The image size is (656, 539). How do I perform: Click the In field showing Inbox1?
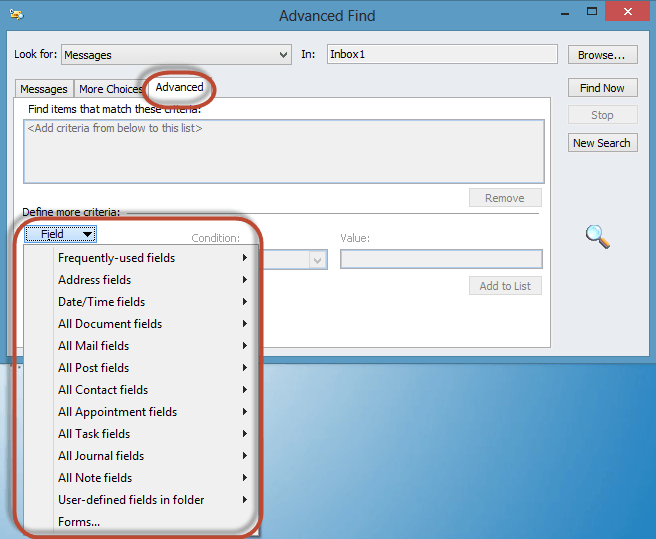coord(442,54)
